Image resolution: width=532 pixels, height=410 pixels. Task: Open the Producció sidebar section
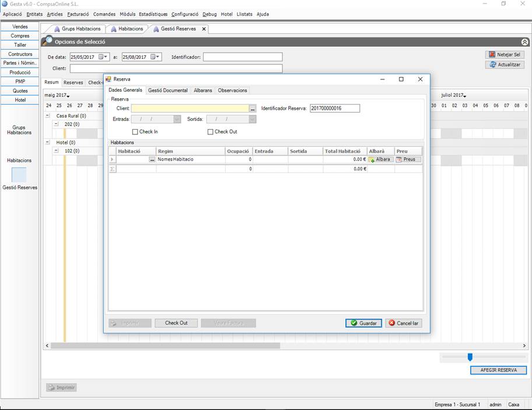point(20,72)
